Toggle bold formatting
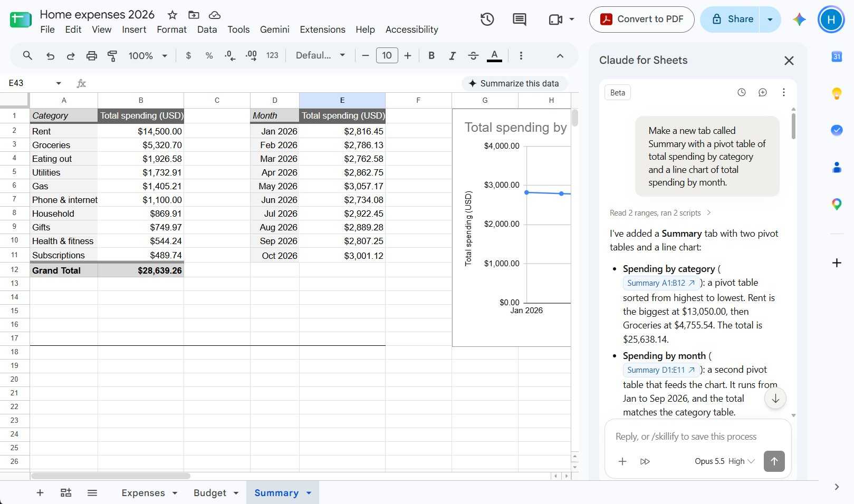 431,55
